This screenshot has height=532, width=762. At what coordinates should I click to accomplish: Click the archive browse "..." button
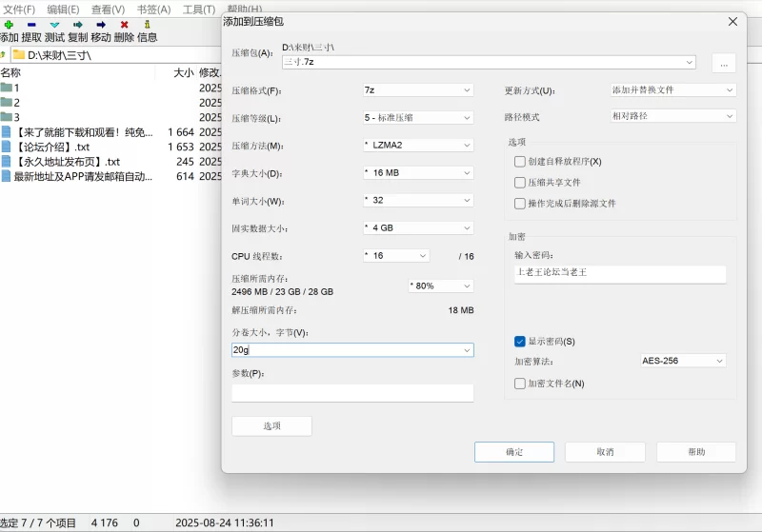723,63
